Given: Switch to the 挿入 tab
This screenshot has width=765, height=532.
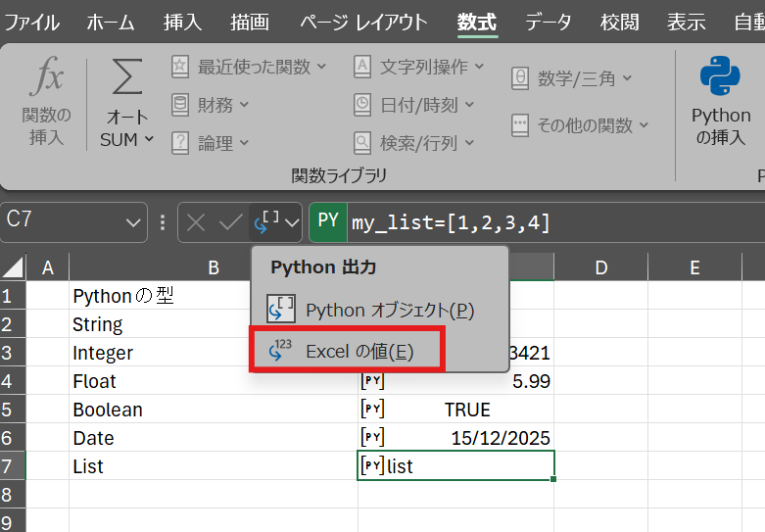Looking at the screenshot, I should [x=182, y=23].
